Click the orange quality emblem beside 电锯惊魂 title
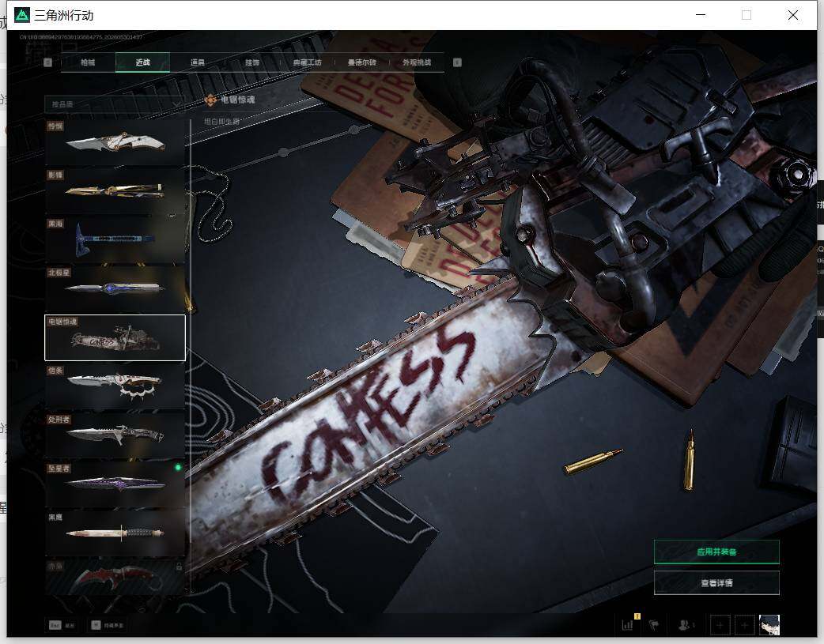The image size is (824, 644). point(210,100)
